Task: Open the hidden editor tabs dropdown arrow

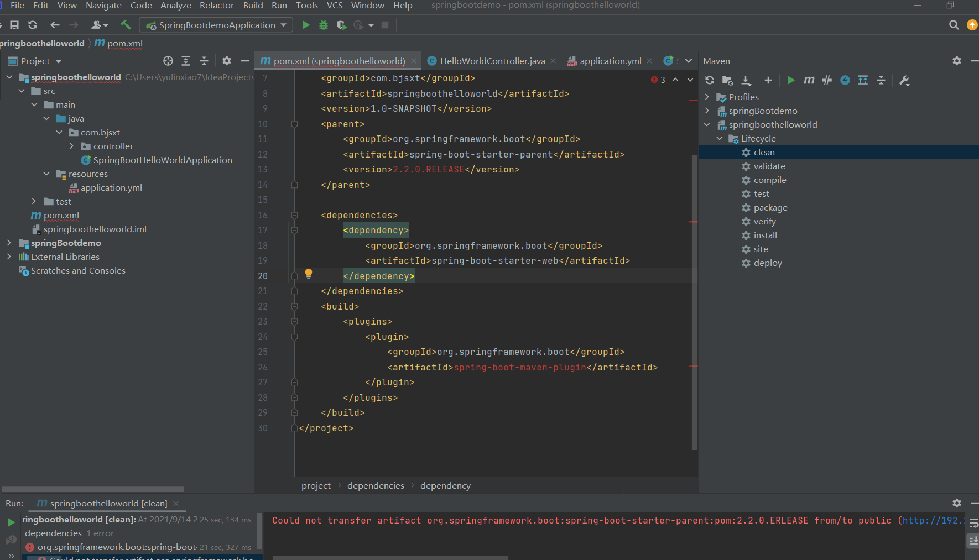Action: coord(689,61)
